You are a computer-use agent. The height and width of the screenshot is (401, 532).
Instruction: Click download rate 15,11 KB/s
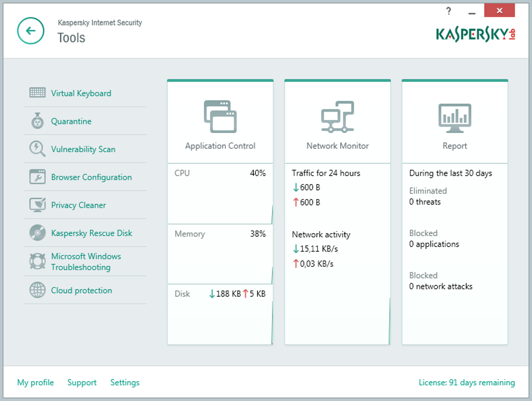pyautogui.click(x=316, y=249)
